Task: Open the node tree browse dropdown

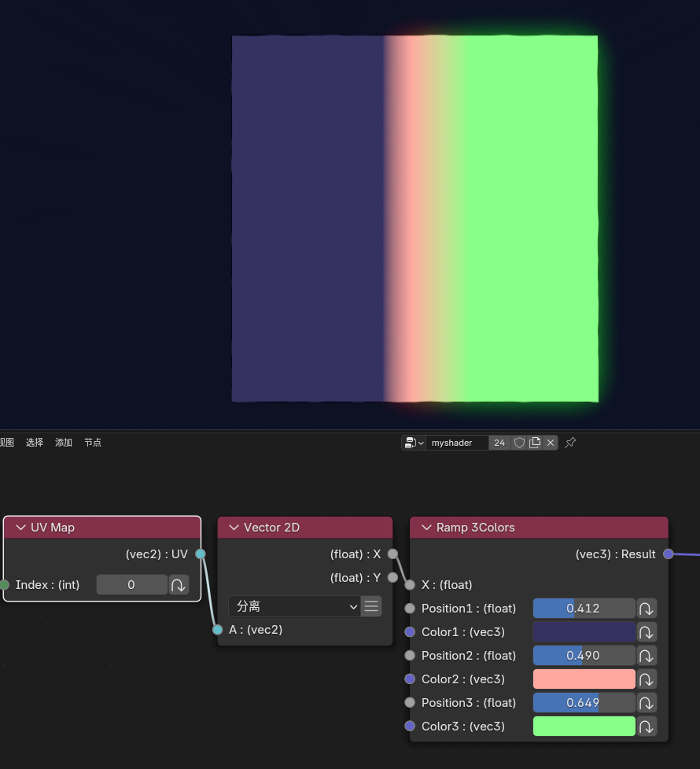Action: pos(414,443)
